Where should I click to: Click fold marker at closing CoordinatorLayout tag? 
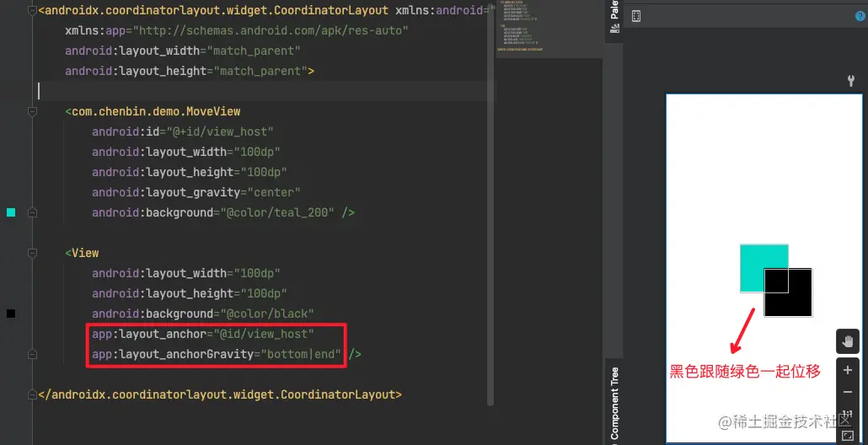(x=33, y=394)
